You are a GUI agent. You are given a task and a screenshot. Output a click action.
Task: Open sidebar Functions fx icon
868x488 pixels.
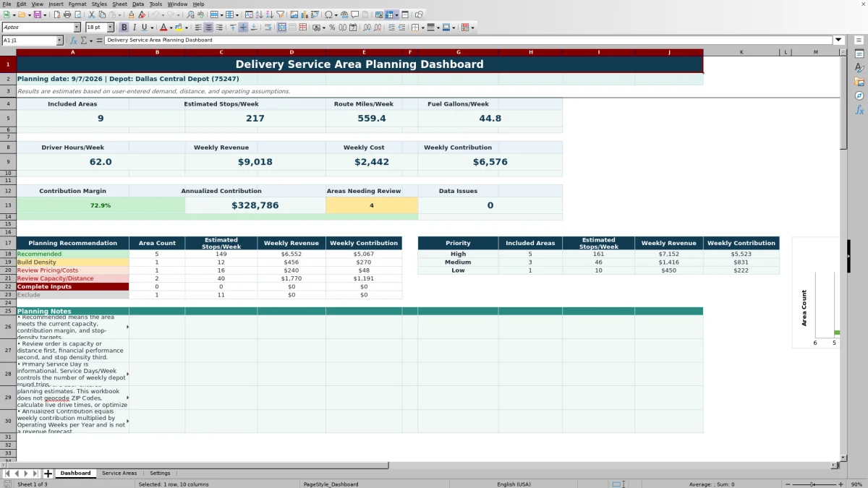[x=859, y=110]
